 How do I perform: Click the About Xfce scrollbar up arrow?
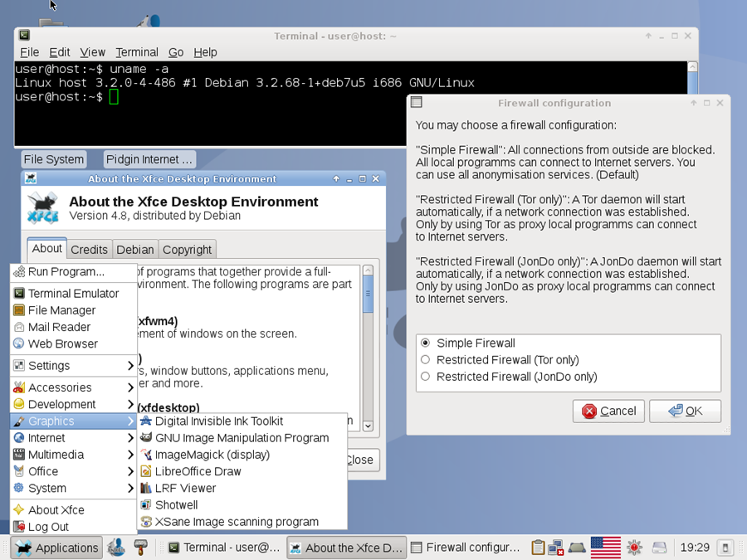point(368,270)
